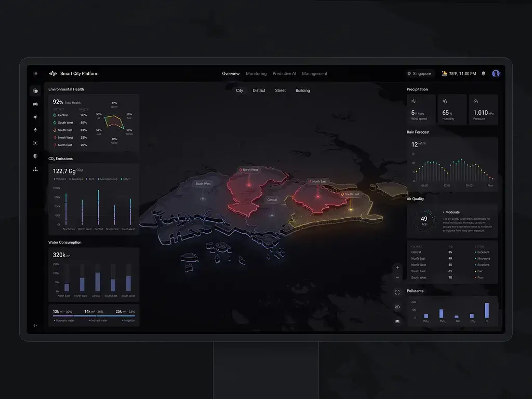Select the Street map level
This screenshot has height=399, width=532.
coord(280,90)
